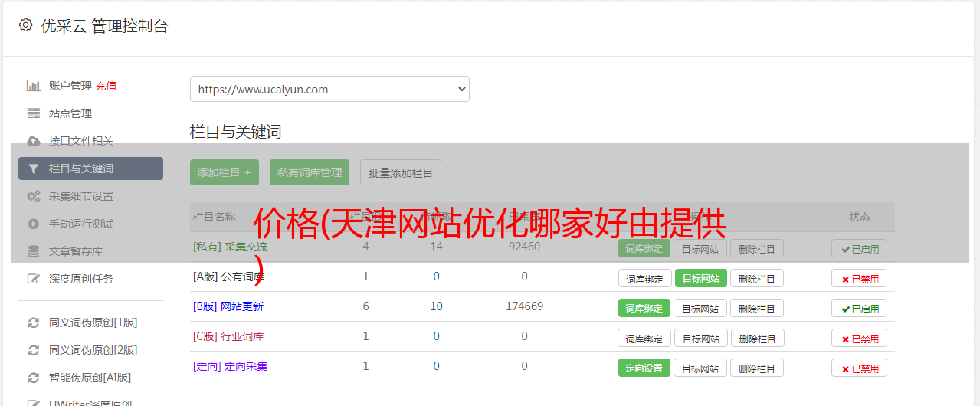Click 目标网站 in the 采集交流 row
Viewport: 980px width, 406px height.
[x=700, y=248]
